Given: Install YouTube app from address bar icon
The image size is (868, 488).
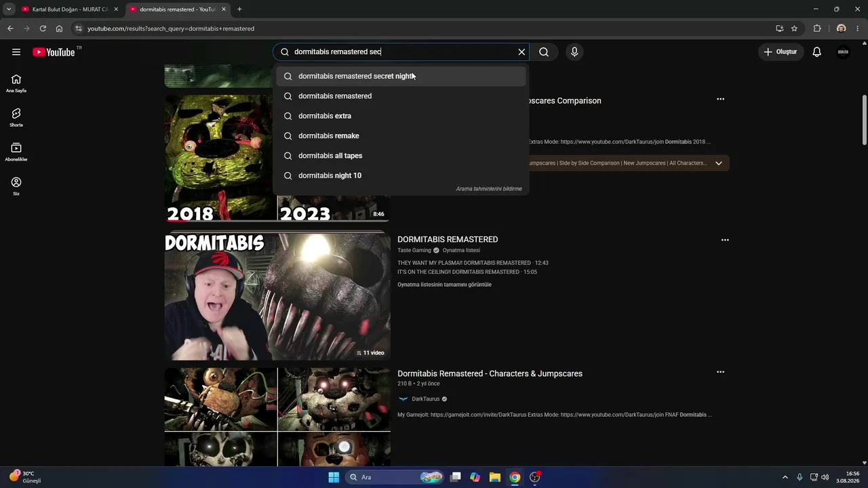Looking at the screenshot, I should pyautogui.click(x=780, y=28).
